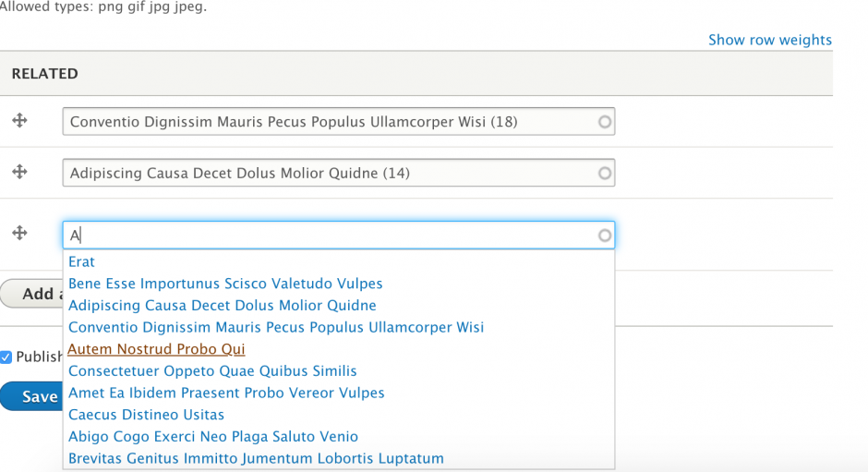The width and height of the screenshot is (868, 472).
Task: Toggle the Published checkbox
Action: tap(6, 357)
